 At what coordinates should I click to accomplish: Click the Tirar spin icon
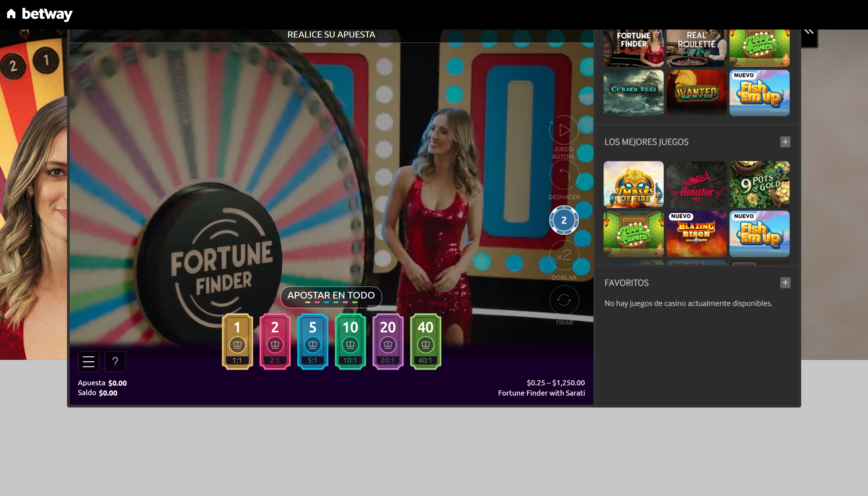pyautogui.click(x=564, y=300)
